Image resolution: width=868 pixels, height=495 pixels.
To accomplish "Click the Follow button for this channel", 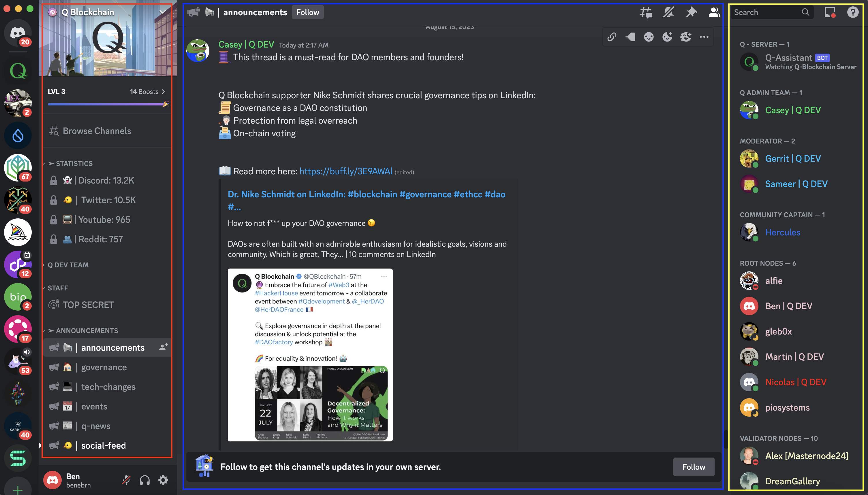I will coord(307,12).
